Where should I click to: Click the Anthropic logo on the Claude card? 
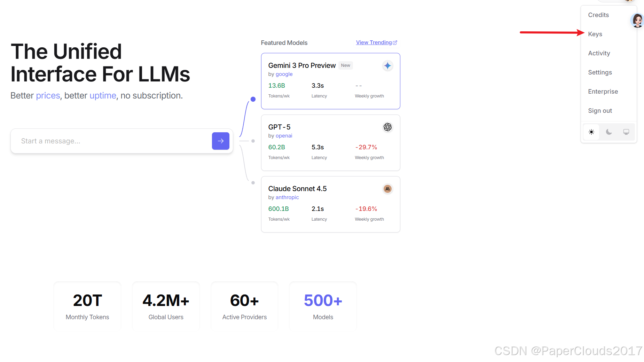(387, 189)
